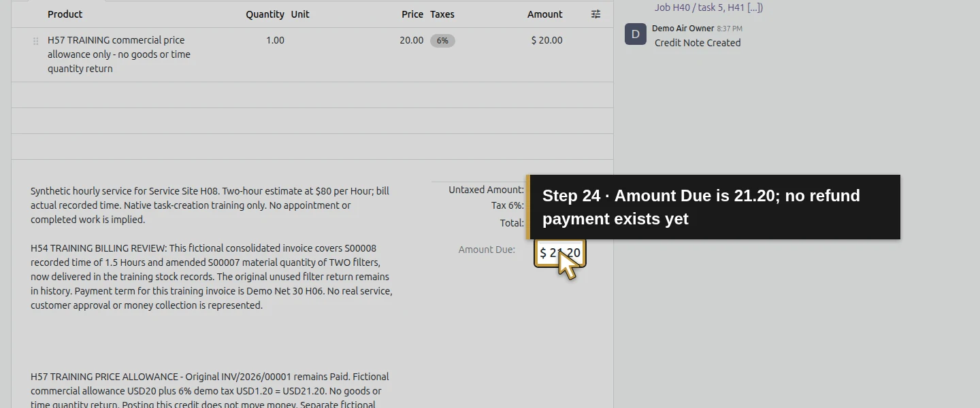Click the Demo Air Owner author name
980x408 pixels.
[x=683, y=29]
